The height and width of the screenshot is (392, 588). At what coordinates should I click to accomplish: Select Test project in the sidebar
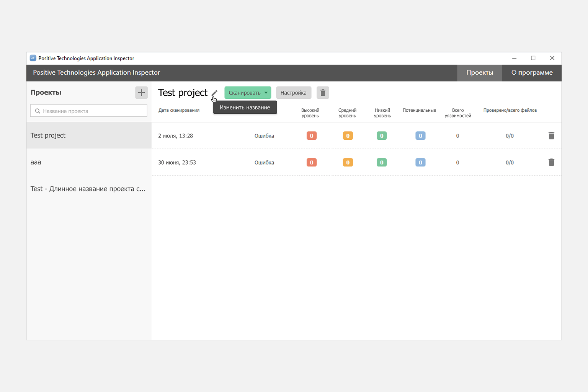pos(48,136)
